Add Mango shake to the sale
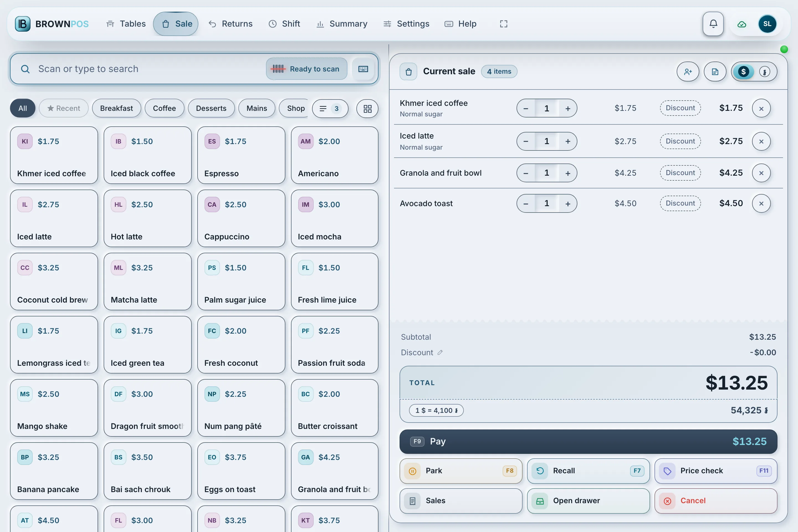The width and height of the screenshot is (798, 532). (54, 408)
